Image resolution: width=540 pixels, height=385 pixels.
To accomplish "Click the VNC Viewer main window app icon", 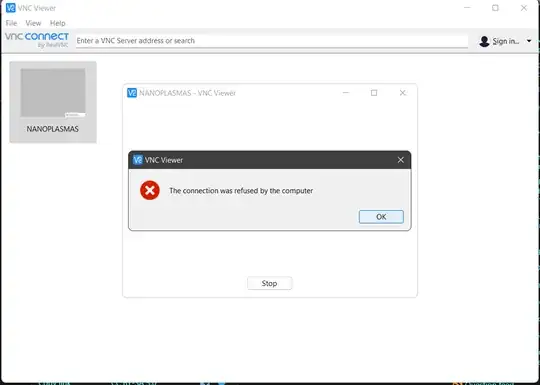I will coord(11,8).
